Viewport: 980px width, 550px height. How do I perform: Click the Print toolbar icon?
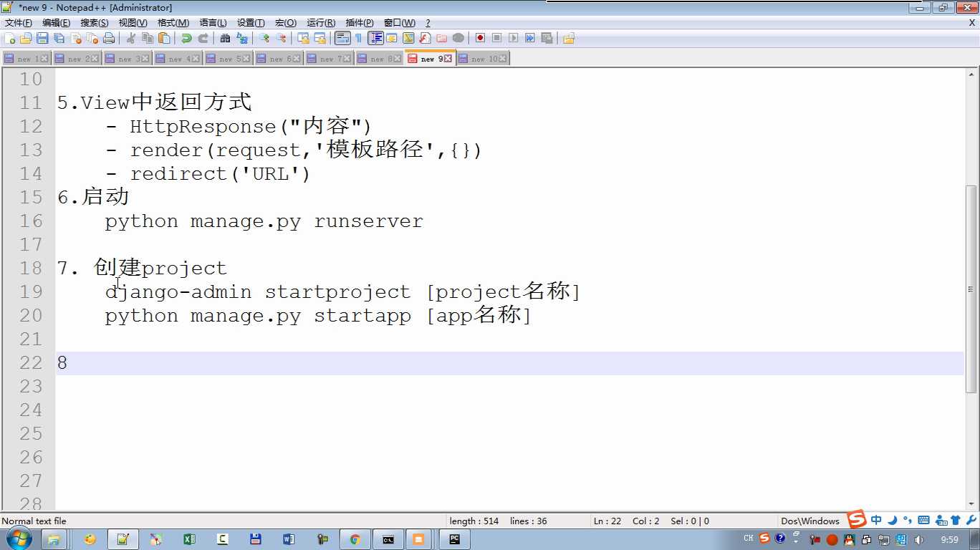[x=109, y=38]
